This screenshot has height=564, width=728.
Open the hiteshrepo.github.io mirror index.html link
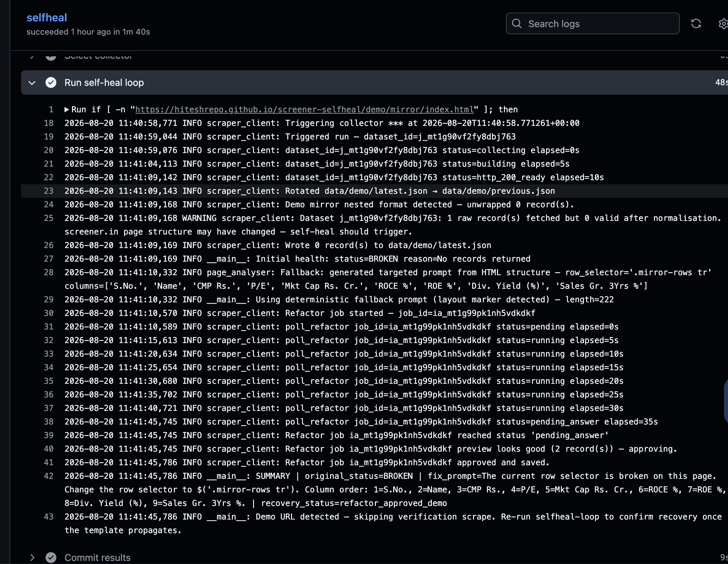click(304, 110)
